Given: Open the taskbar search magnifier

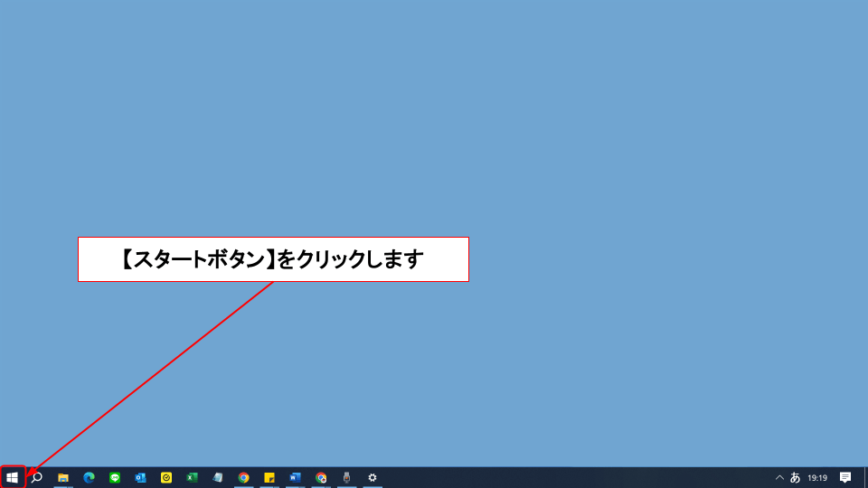Looking at the screenshot, I should (37, 477).
